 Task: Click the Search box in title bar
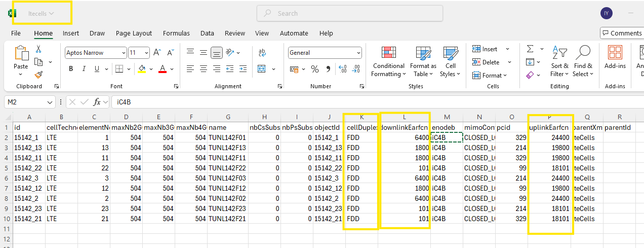349,14
